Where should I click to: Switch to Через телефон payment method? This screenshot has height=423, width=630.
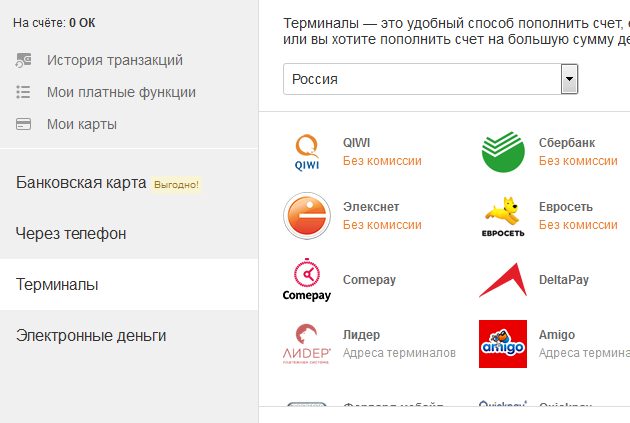click(x=71, y=233)
